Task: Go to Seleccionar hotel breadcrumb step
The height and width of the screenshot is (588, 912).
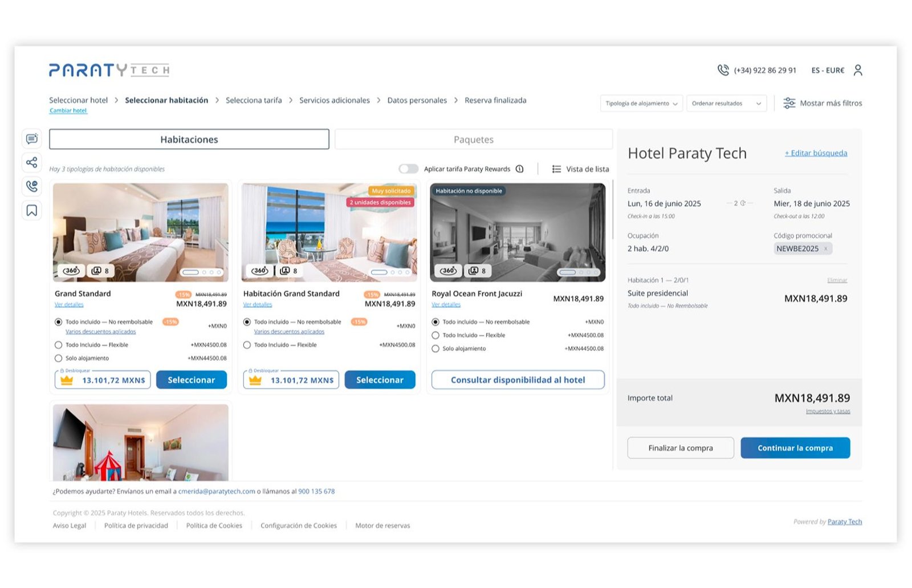Action: [78, 100]
